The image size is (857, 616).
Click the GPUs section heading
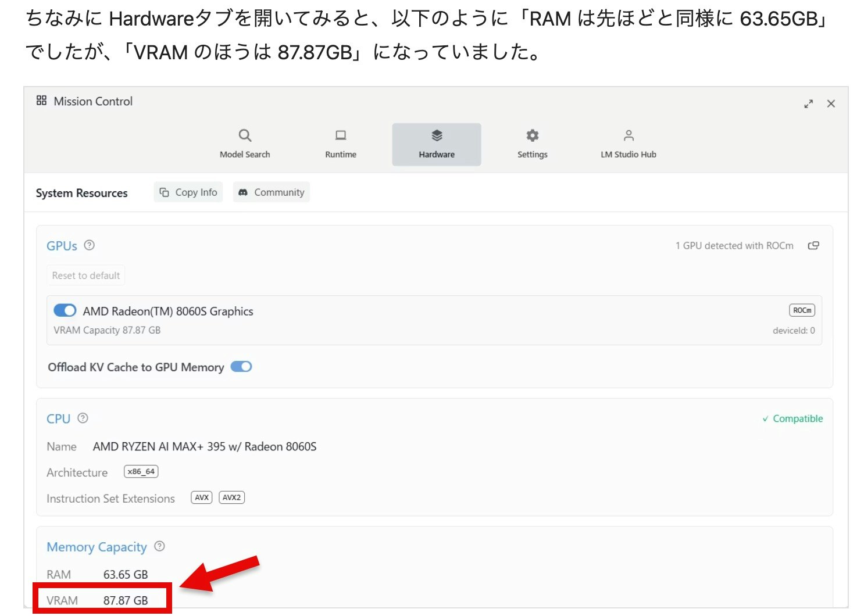coord(62,246)
